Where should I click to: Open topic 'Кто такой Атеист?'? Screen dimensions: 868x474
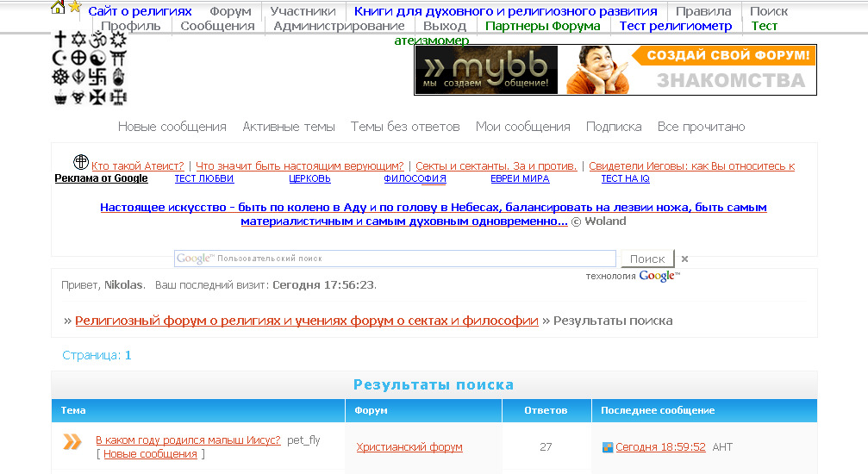point(137,165)
